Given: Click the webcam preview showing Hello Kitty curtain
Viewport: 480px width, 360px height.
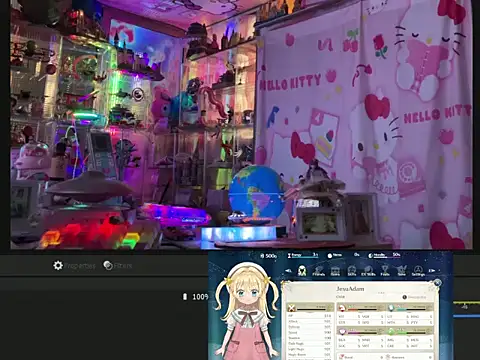Looking at the screenshot, I should tap(241, 124).
